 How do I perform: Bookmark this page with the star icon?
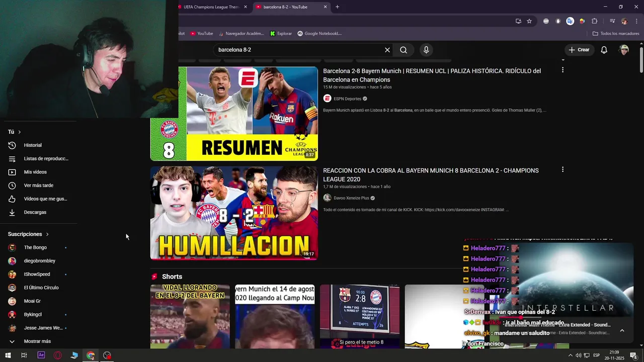click(529, 21)
